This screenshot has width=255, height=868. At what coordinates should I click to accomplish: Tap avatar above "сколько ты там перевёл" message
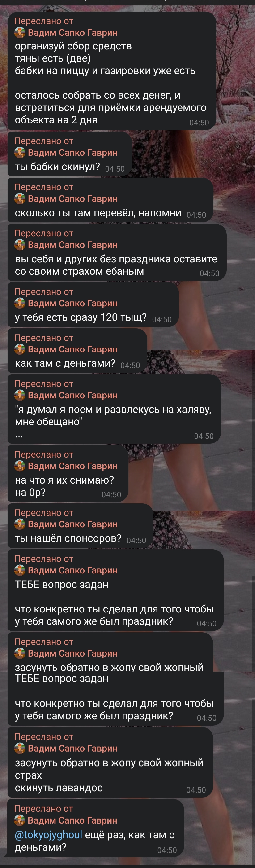coord(20,199)
